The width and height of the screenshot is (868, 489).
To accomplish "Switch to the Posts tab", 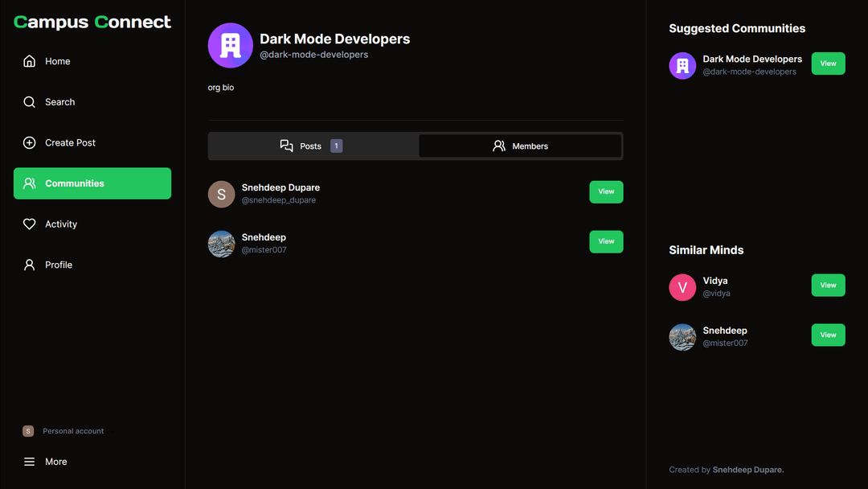I will click(x=312, y=146).
